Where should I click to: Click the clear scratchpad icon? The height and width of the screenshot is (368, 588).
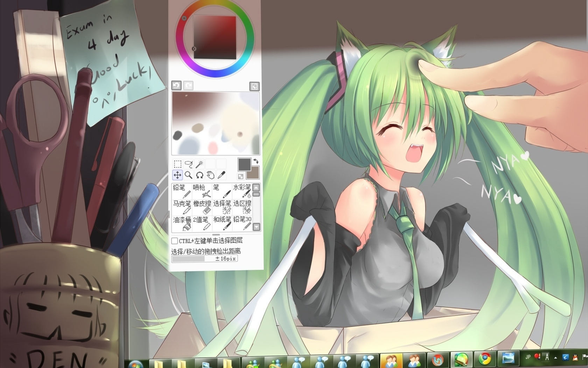254,86
